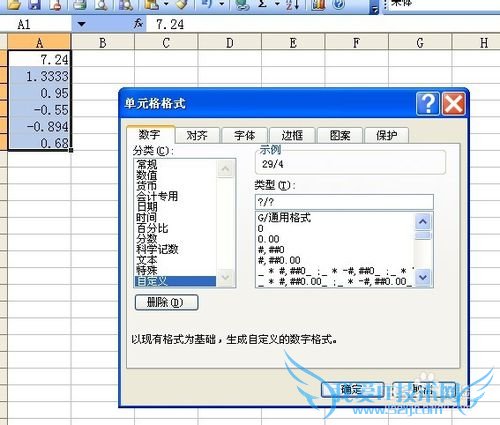This screenshot has height=425, width=500.
Task: Select 数值 category
Action: click(x=175, y=175)
